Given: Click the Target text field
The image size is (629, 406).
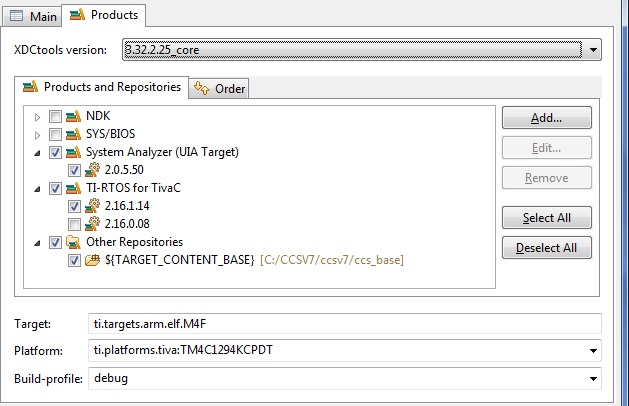Looking at the screenshot, I should coord(345,324).
